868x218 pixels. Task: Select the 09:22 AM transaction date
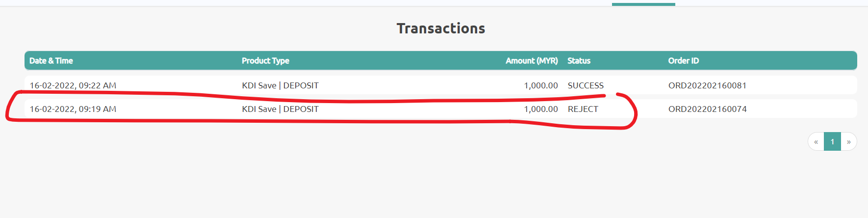(73, 85)
